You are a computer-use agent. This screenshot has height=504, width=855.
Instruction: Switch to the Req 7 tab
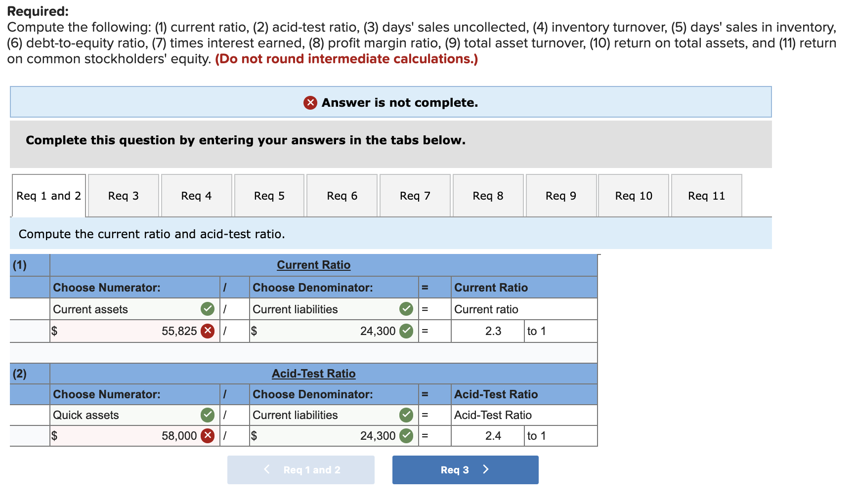tap(415, 195)
